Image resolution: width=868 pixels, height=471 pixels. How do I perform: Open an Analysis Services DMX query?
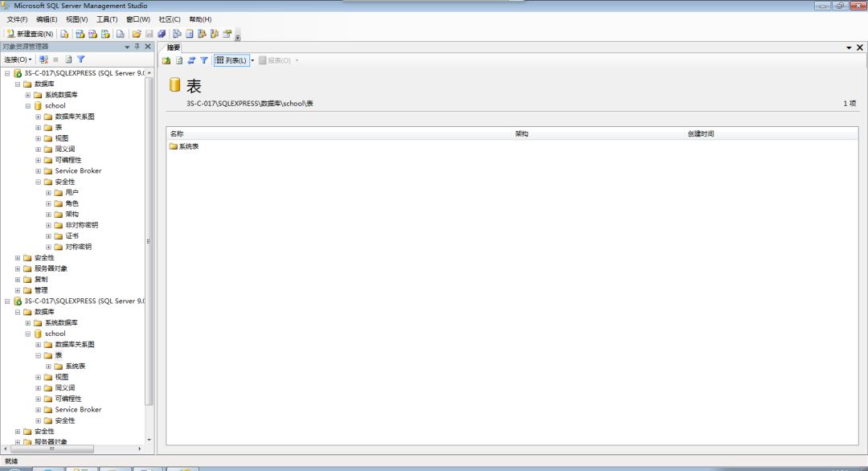pos(92,34)
